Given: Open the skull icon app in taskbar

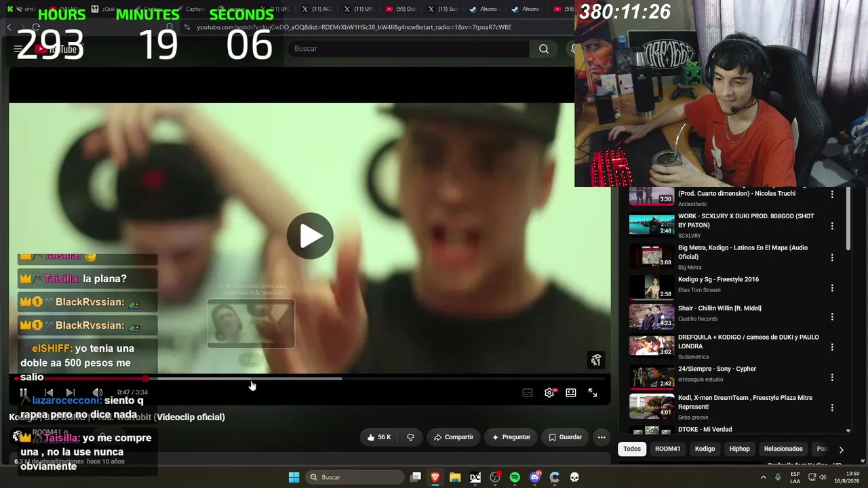Looking at the screenshot, I should pyautogui.click(x=574, y=477).
